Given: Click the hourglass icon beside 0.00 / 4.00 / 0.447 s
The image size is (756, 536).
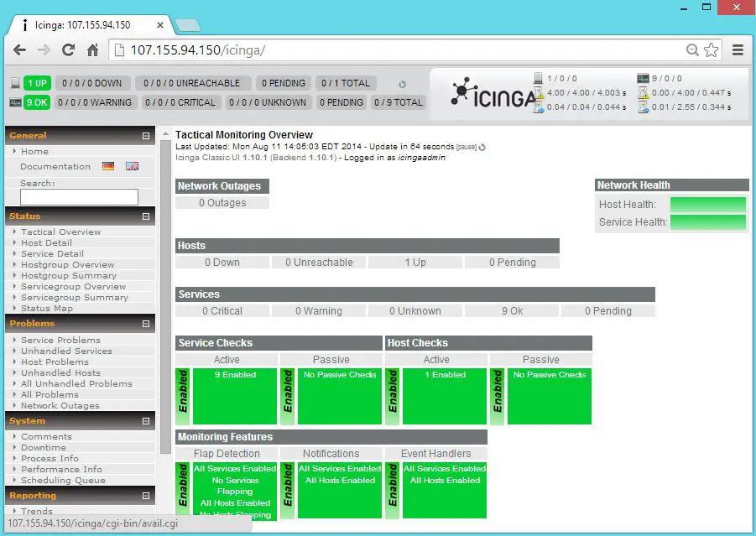Looking at the screenshot, I should coord(644,92).
